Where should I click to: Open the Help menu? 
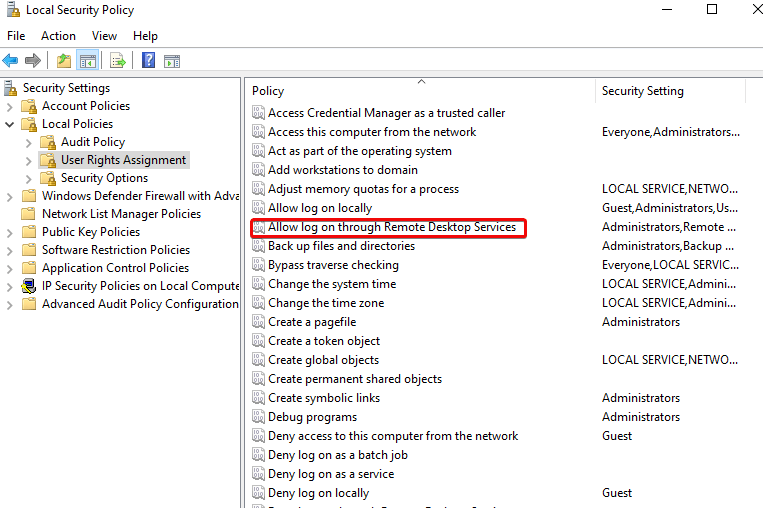pos(145,36)
